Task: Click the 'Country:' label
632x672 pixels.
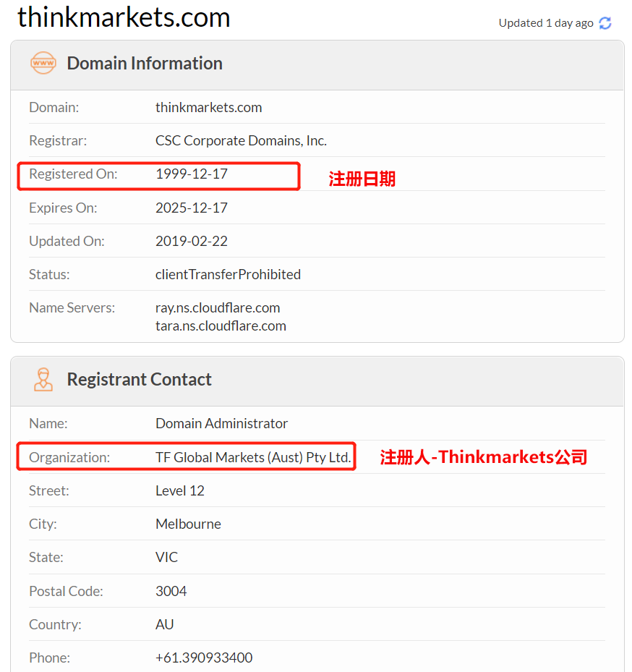Action: (55, 624)
